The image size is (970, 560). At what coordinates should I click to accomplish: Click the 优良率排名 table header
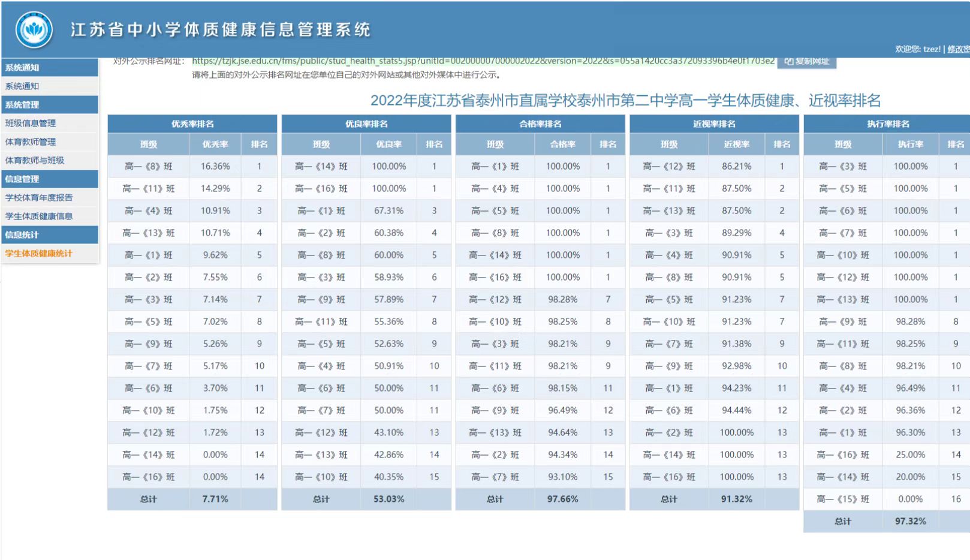pyautogui.click(x=366, y=124)
